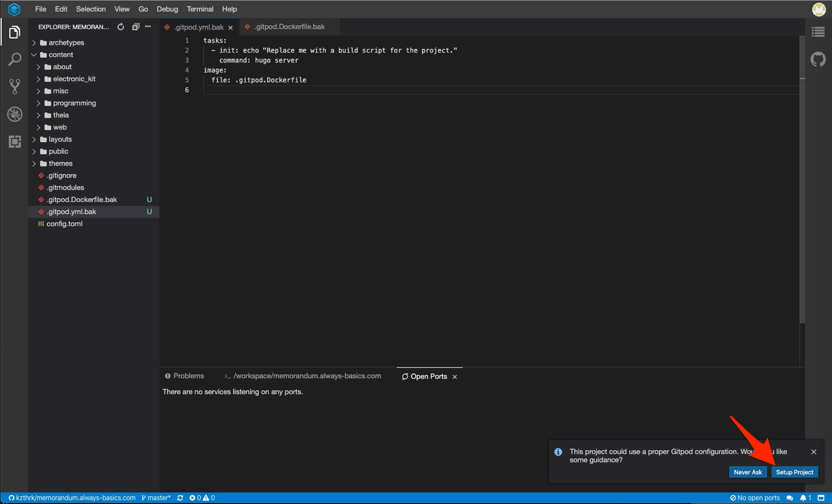Image resolution: width=832 pixels, height=504 pixels.
Task: Select .gitpod.yml.bak in explorer
Action: coord(93,212)
